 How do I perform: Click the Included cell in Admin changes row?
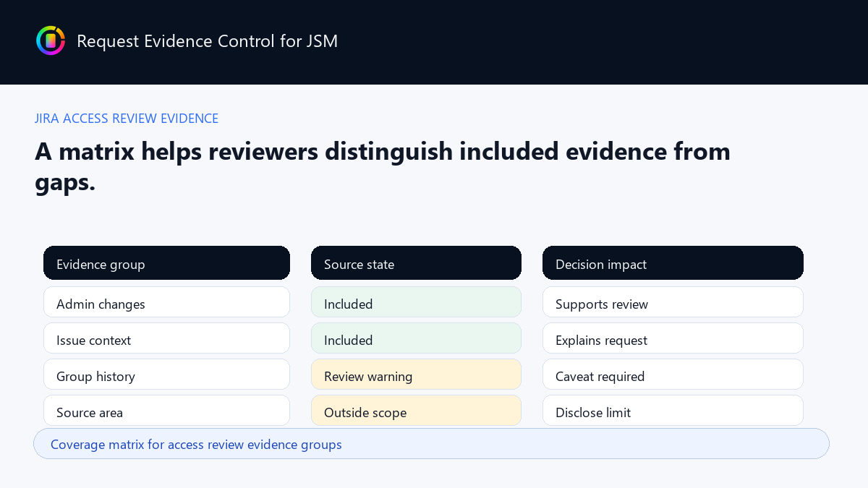pyautogui.click(x=416, y=302)
